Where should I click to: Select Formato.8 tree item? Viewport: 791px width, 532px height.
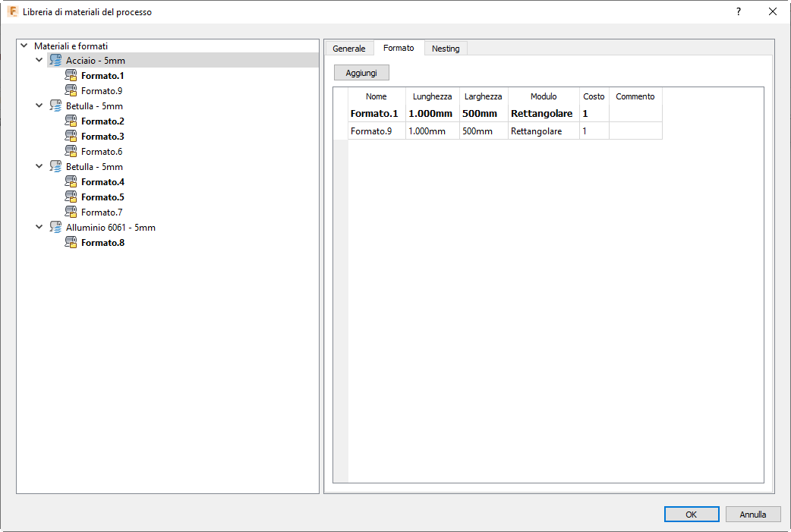point(102,243)
